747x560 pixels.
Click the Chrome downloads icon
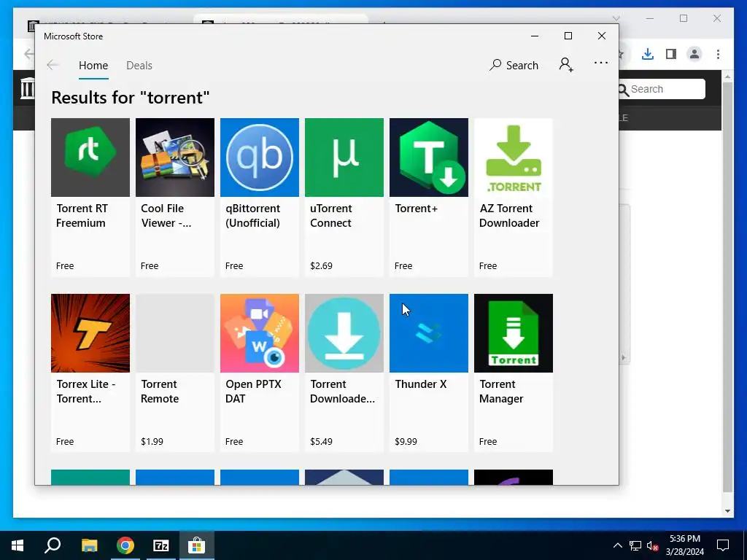[x=648, y=54]
